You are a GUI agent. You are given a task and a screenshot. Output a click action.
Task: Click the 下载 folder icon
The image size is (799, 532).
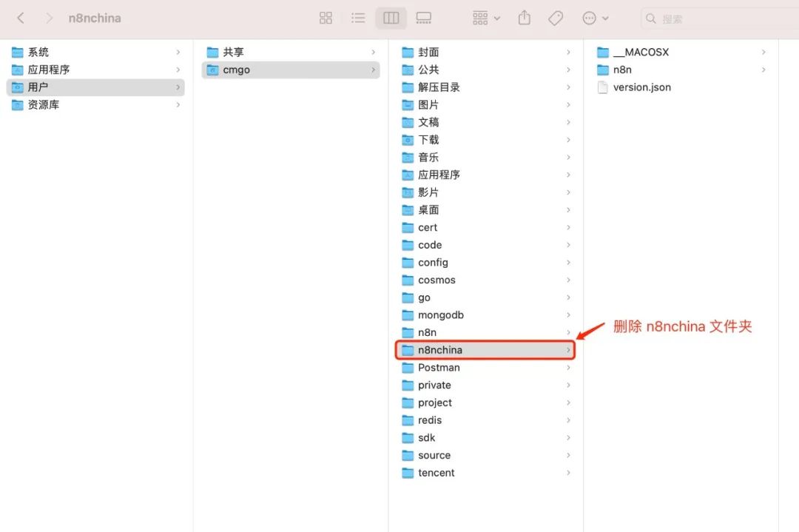click(x=408, y=140)
